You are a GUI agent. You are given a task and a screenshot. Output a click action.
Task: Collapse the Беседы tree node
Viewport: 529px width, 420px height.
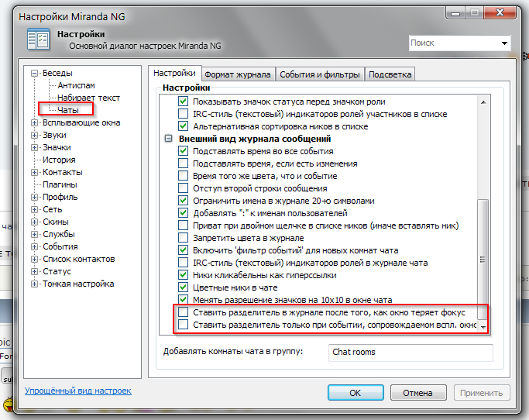click(x=34, y=74)
